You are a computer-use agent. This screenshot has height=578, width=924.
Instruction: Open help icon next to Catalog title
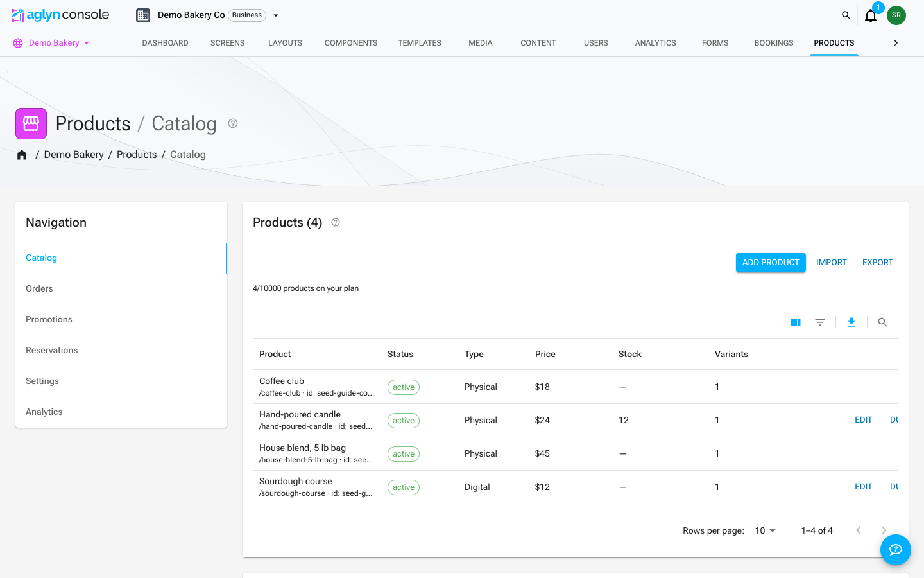[233, 123]
